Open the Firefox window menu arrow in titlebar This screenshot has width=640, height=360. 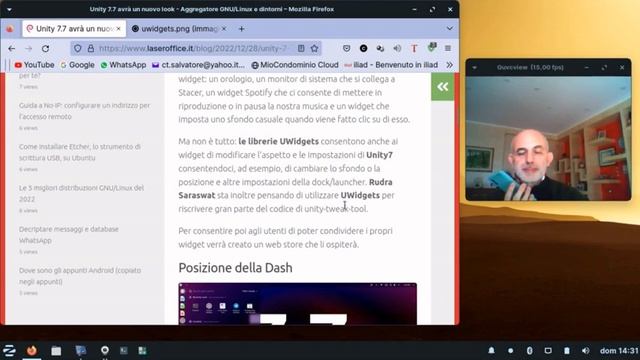9,9
